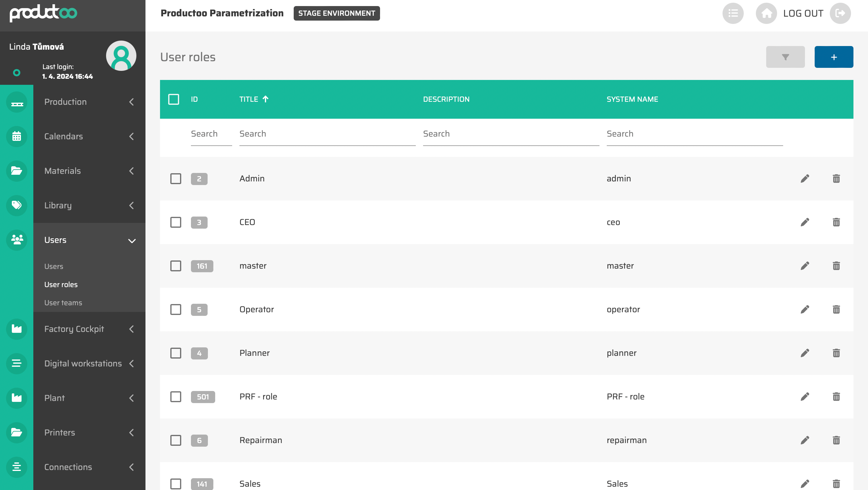Click the blue add role plus button

coord(834,57)
